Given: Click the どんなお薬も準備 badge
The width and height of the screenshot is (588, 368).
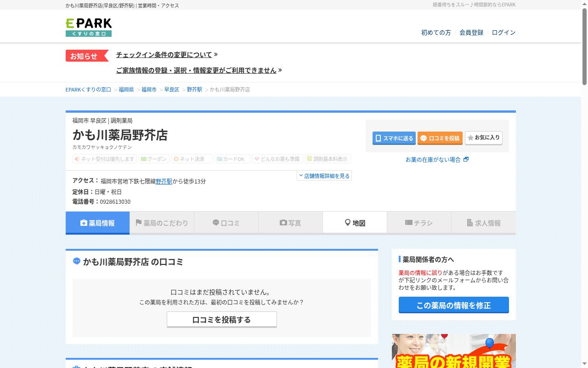Looking at the screenshot, I should 277,159.
